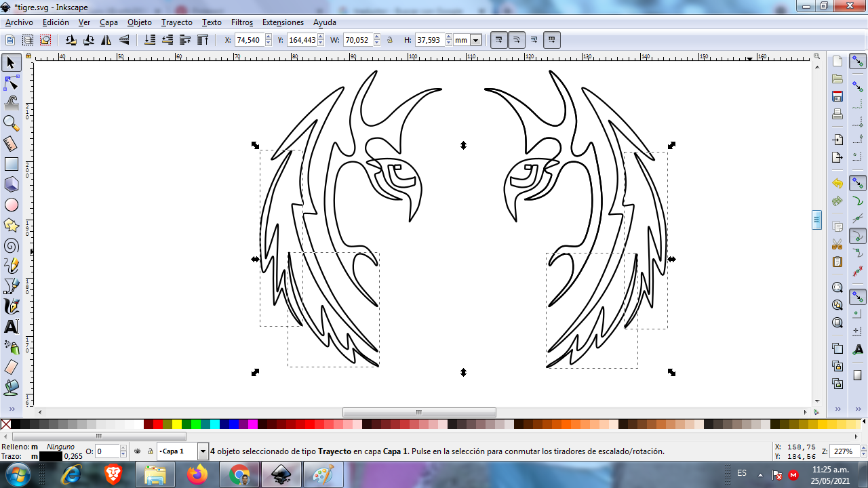Toggle width/height ratio lock
Screen dimensions: 868x488
pyautogui.click(x=390, y=40)
